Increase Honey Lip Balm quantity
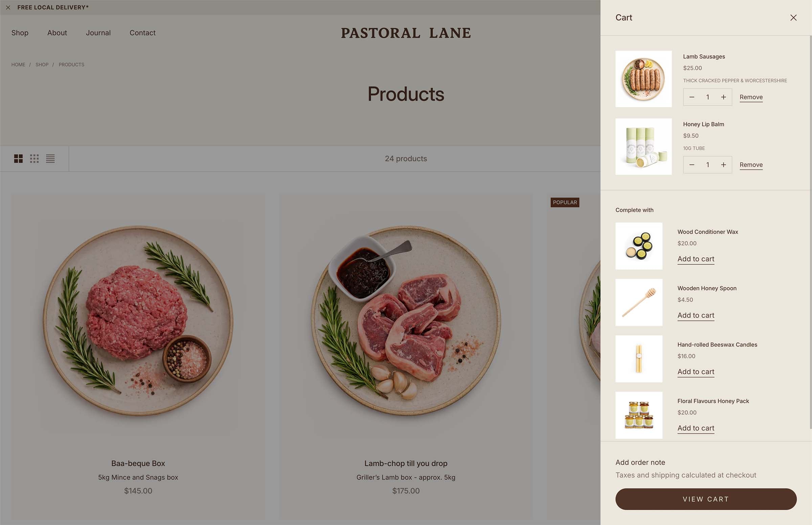The image size is (812, 525). [x=723, y=165]
